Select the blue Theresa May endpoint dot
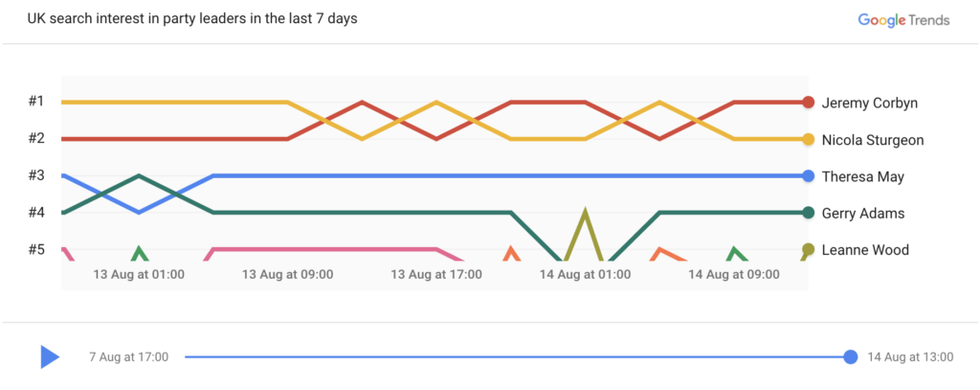Image resolution: width=980 pixels, height=390 pixels. pyautogui.click(x=808, y=176)
